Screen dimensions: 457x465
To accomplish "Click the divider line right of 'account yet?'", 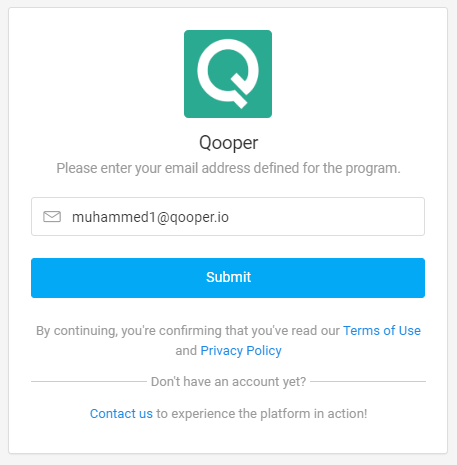I will coord(368,381).
